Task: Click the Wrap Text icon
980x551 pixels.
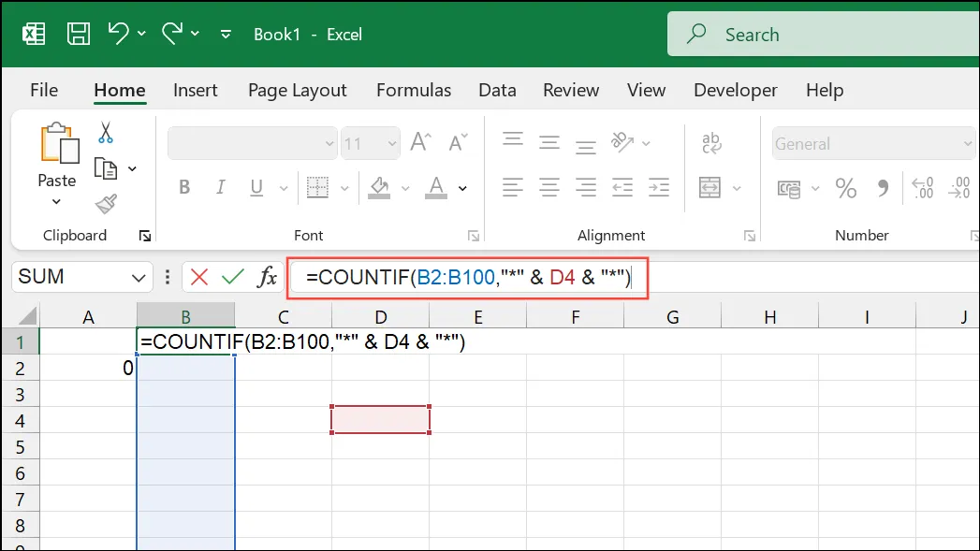Action: [711, 143]
